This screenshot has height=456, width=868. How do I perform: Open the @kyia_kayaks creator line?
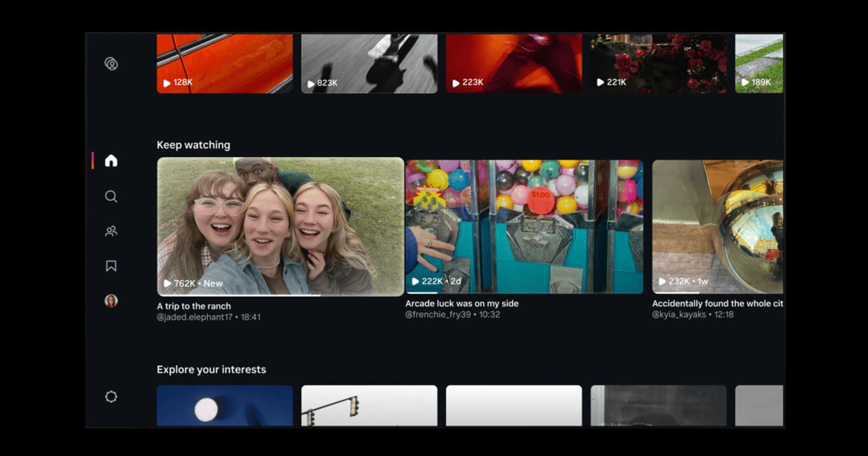(693, 314)
